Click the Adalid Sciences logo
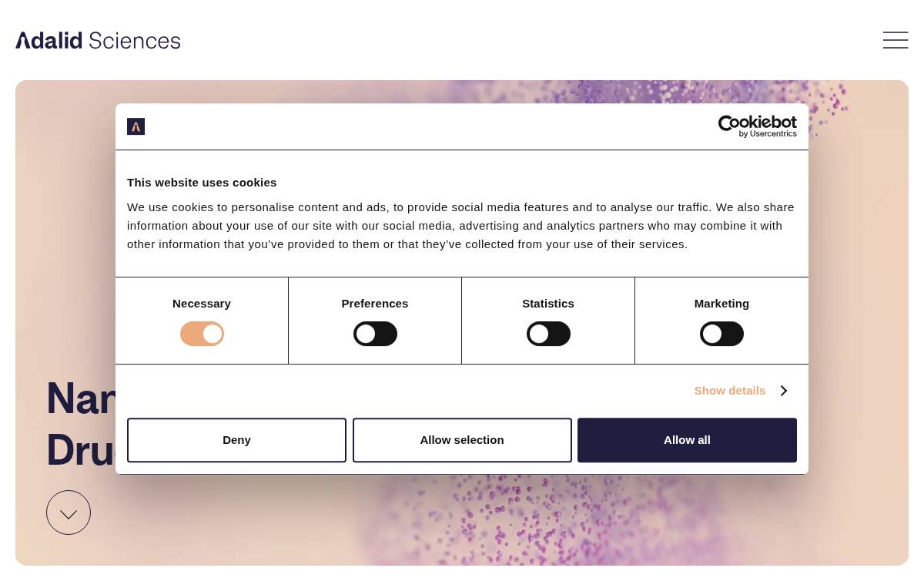The image size is (924, 578). [98, 40]
